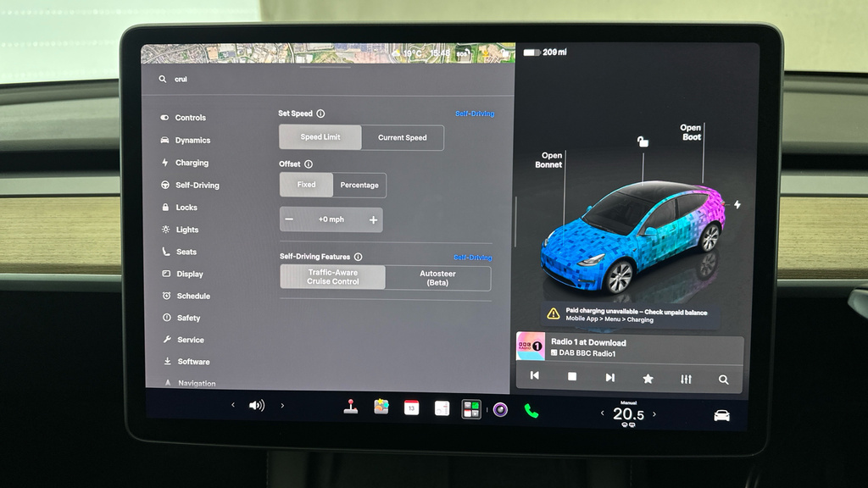Tap Open Bonnet on the car view
Viewport: 868px width, 488px height.
pyautogui.click(x=548, y=160)
